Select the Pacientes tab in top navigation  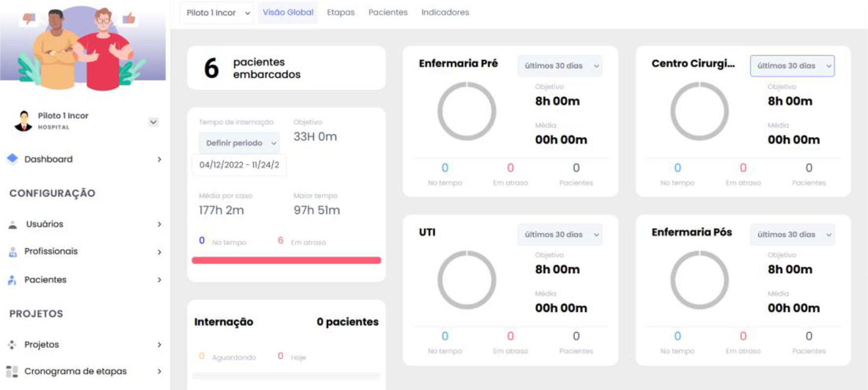pos(388,13)
